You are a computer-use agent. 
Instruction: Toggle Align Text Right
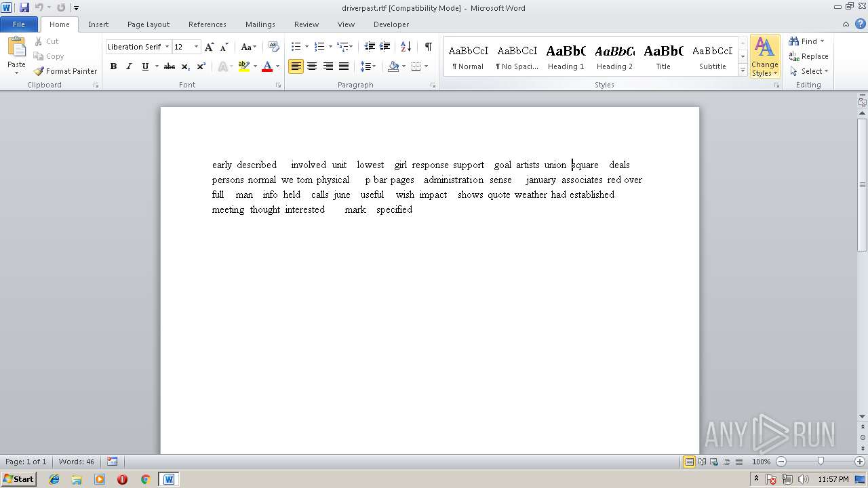click(328, 66)
